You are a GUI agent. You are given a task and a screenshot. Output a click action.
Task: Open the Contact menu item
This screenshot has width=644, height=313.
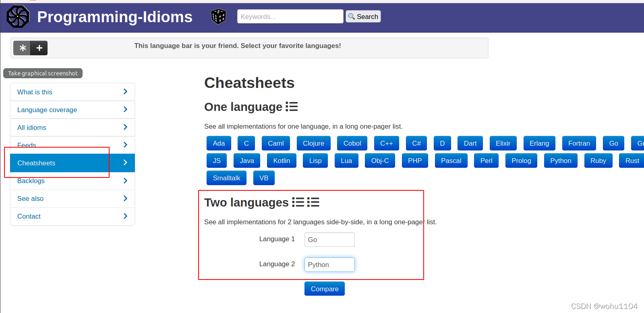72,216
